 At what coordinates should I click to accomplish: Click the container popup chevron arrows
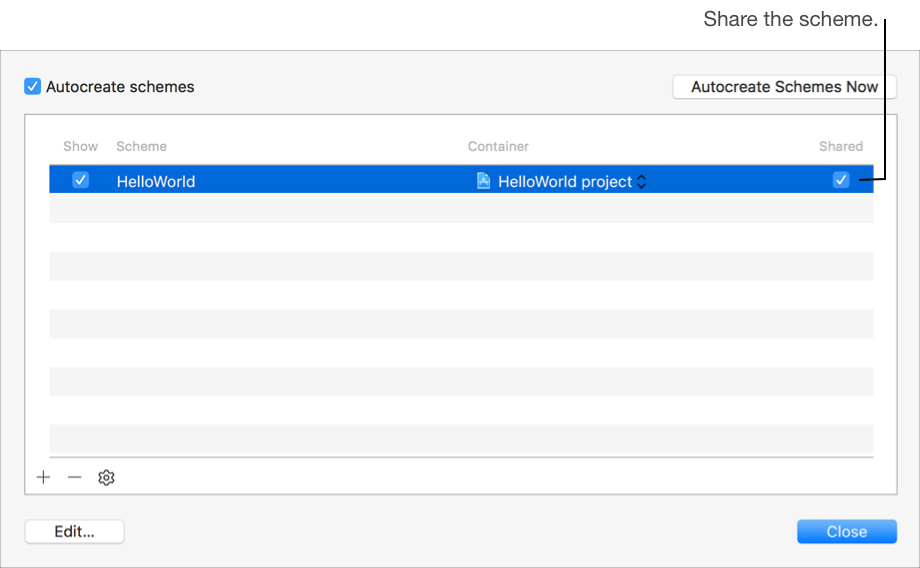coord(642,182)
